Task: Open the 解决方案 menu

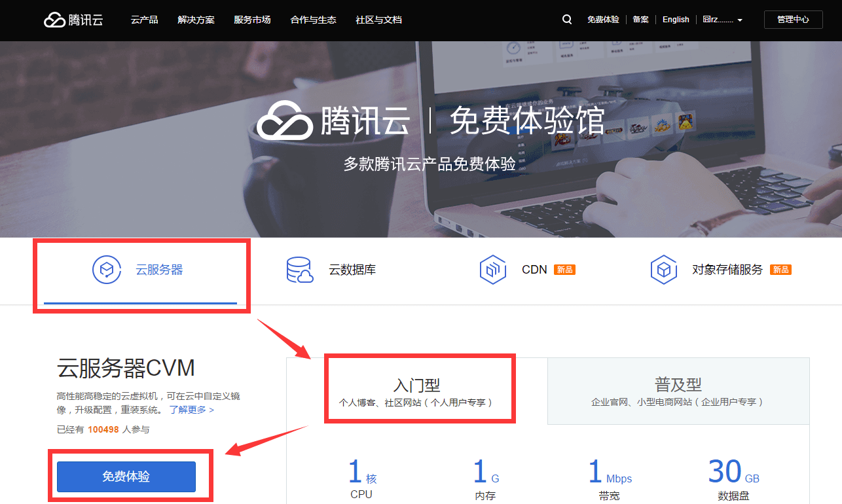Action: coord(196,20)
